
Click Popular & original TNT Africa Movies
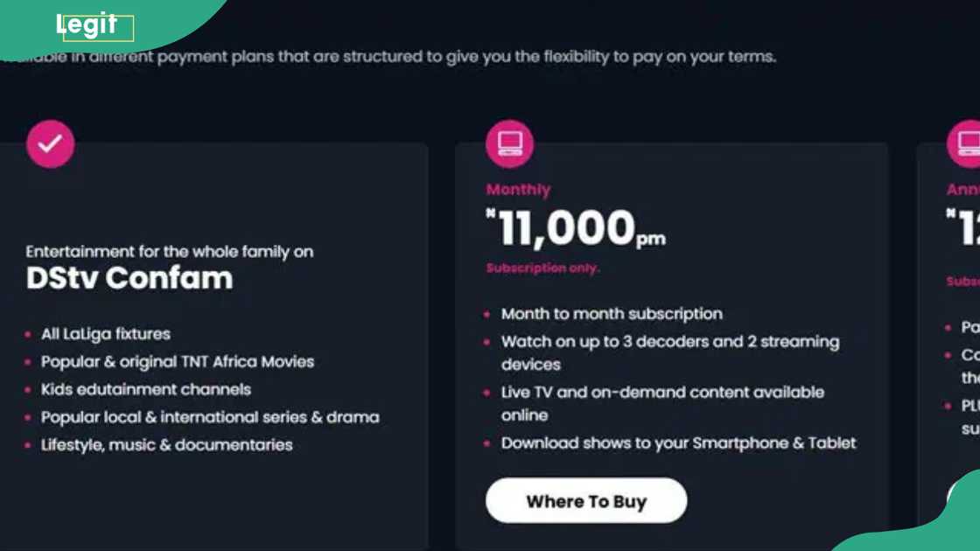177,362
